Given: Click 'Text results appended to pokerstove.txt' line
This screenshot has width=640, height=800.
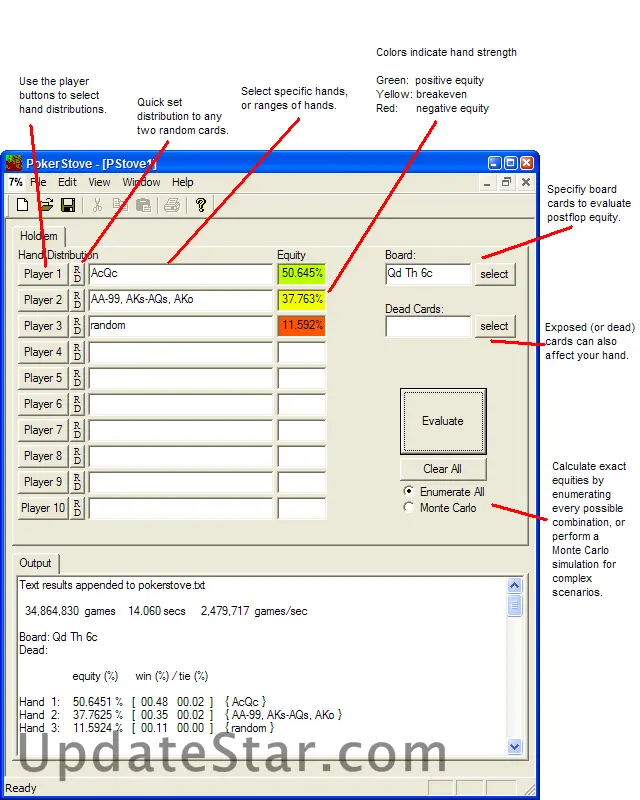Looking at the screenshot, I should [112, 585].
